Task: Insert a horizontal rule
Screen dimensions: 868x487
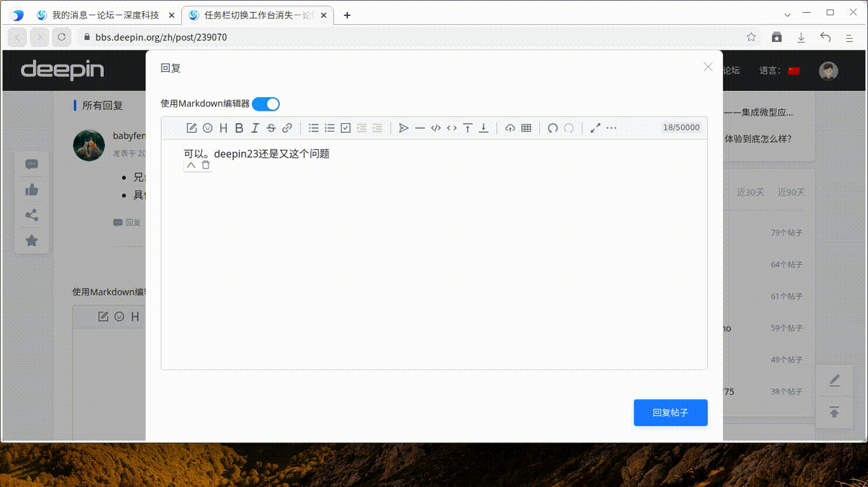Action: pos(420,128)
